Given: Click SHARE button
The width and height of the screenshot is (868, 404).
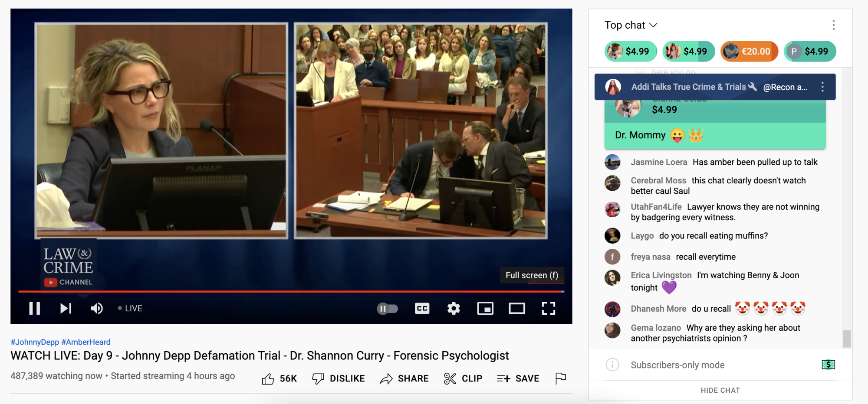Looking at the screenshot, I should (x=404, y=378).
